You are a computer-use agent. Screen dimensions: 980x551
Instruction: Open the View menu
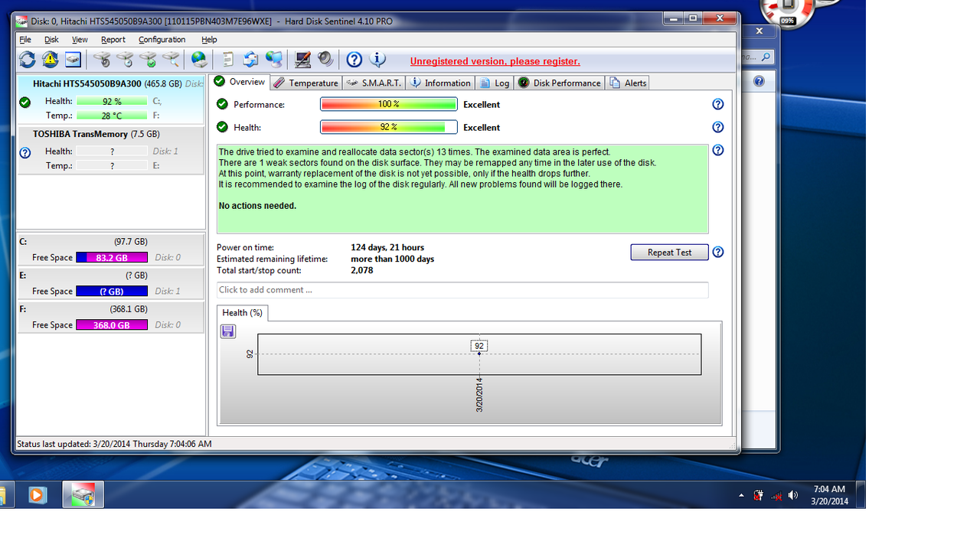coord(80,40)
